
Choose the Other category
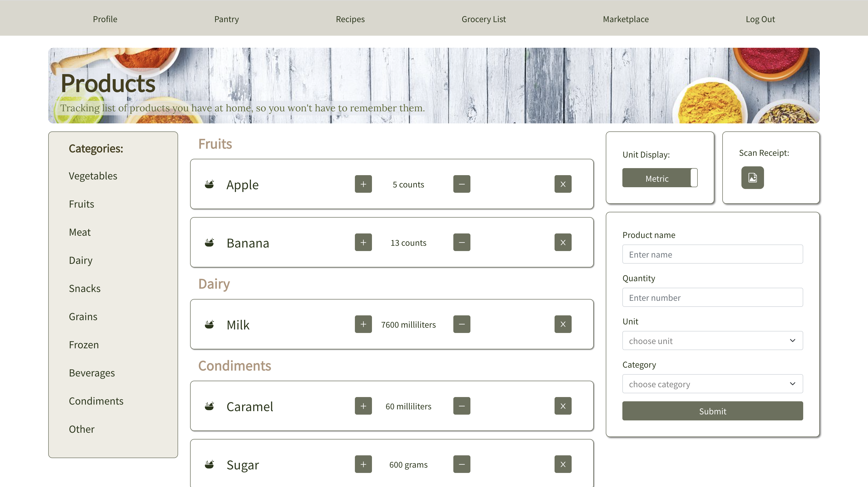click(82, 429)
